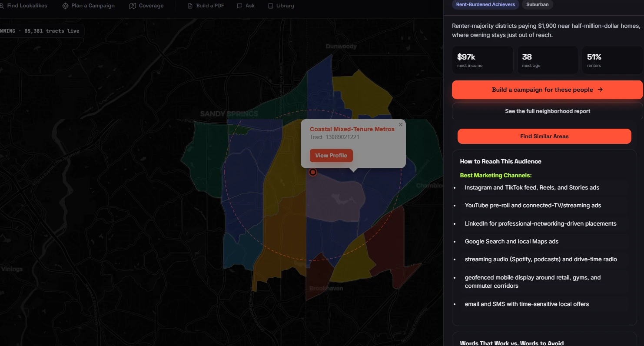Close the Coastal Mixed-Tenure Metros popup
Screen dimensions: 644x346
pos(401,124)
